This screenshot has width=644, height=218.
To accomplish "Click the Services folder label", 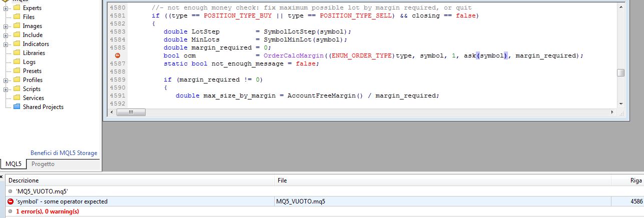I will click(x=33, y=98).
